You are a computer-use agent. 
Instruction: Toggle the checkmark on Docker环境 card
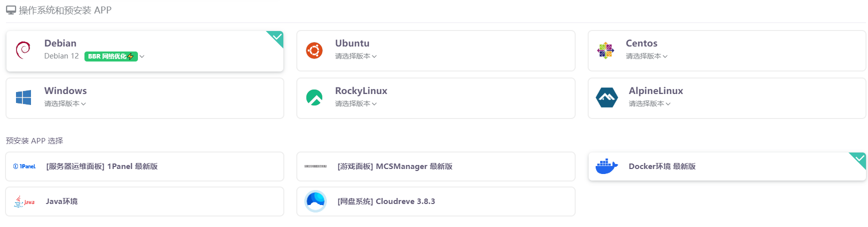[860, 158]
